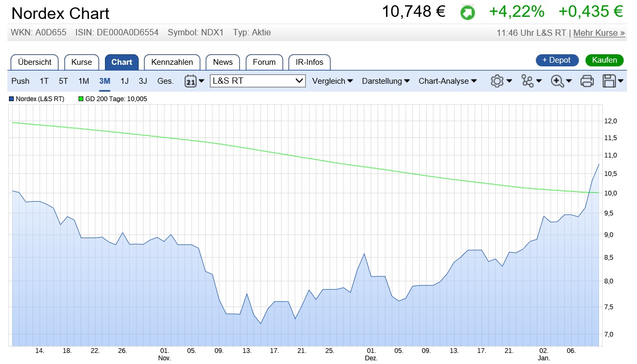Open the calendar date range icon

191,81
